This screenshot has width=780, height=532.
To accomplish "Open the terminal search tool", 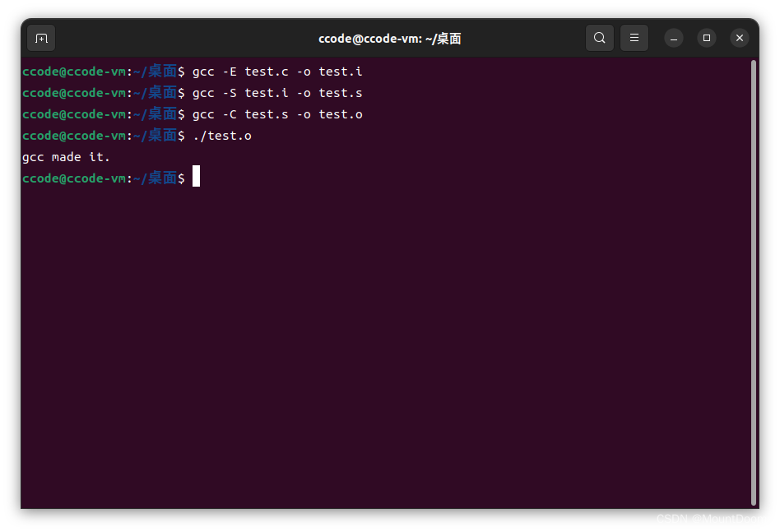I will pos(600,38).
